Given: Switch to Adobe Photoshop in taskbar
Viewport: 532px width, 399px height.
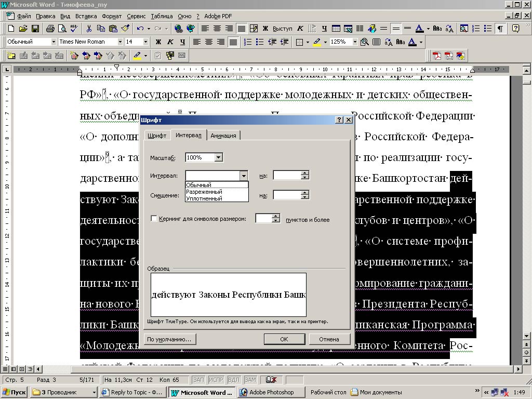Looking at the screenshot, I should point(271,392).
